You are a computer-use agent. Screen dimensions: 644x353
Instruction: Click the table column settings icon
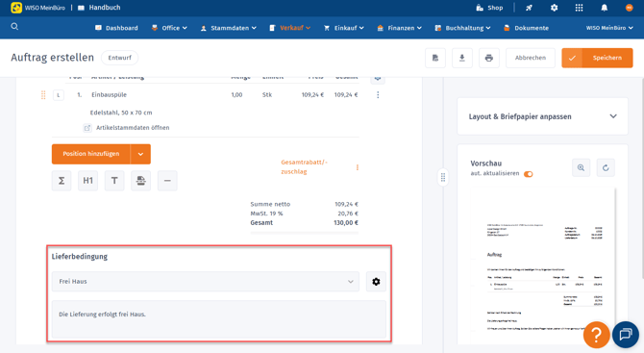click(378, 78)
